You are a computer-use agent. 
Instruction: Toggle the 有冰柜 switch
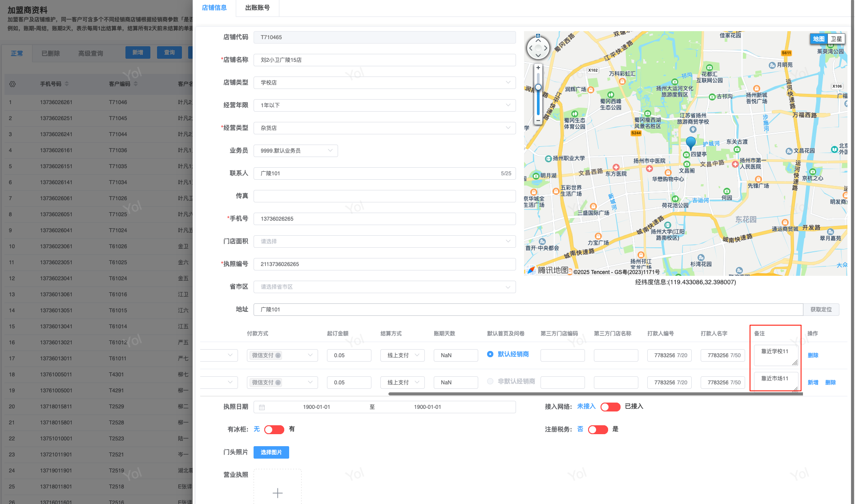coord(274,429)
